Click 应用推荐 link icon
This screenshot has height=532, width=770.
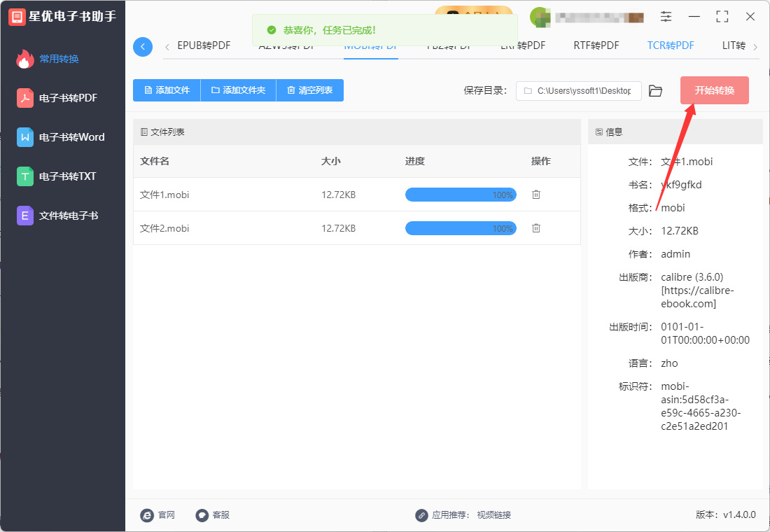click(x=421, y=514)
